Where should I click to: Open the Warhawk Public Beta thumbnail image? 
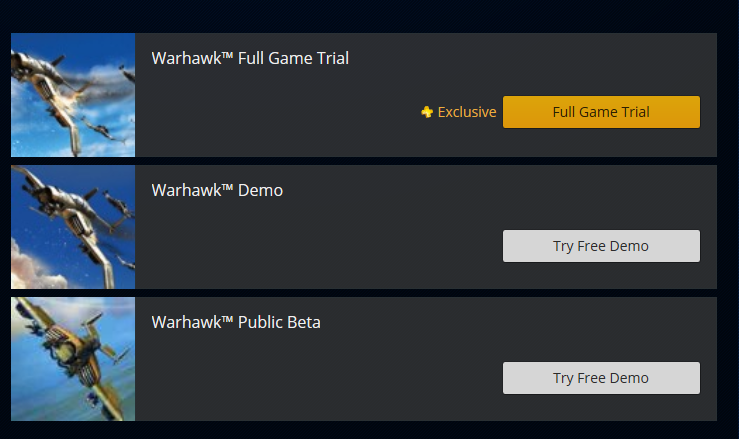[73, 359]
